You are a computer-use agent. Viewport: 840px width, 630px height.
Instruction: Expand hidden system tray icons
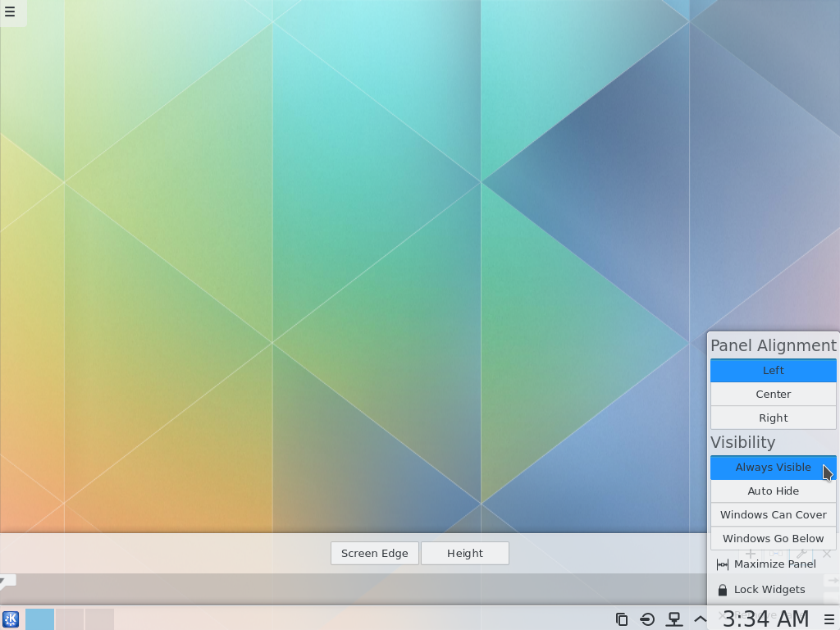(x=700, y=619)
